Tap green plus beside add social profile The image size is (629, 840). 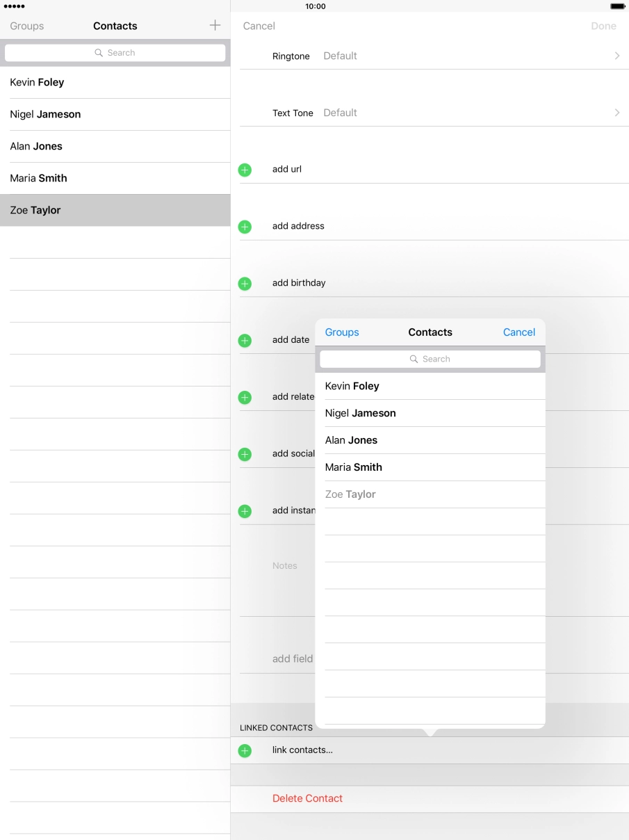tap(245, 455)
